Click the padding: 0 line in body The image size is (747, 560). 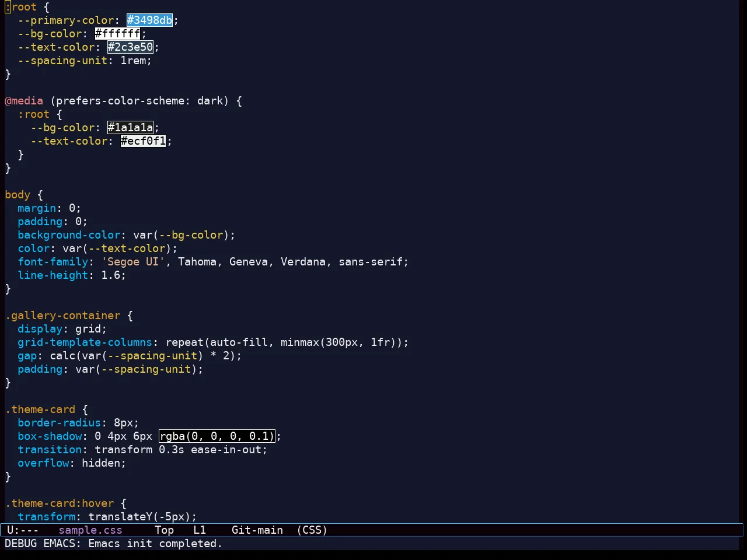tap(53, 222)
